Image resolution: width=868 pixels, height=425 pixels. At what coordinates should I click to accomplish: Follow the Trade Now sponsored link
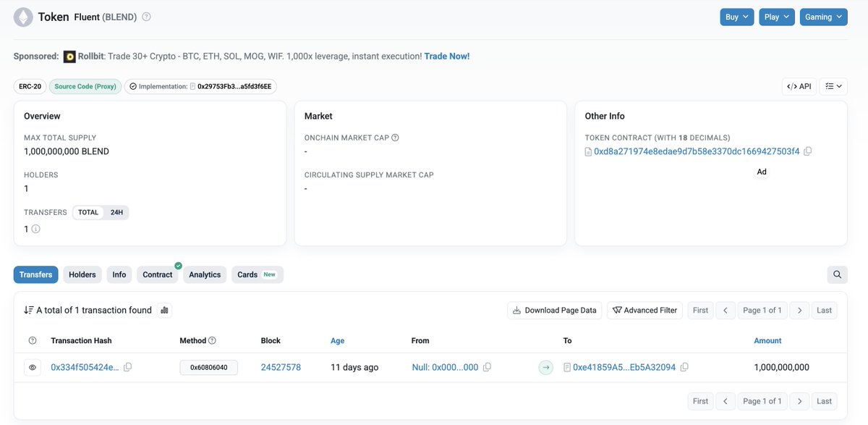pyautogui.click(x=446, y=56)
